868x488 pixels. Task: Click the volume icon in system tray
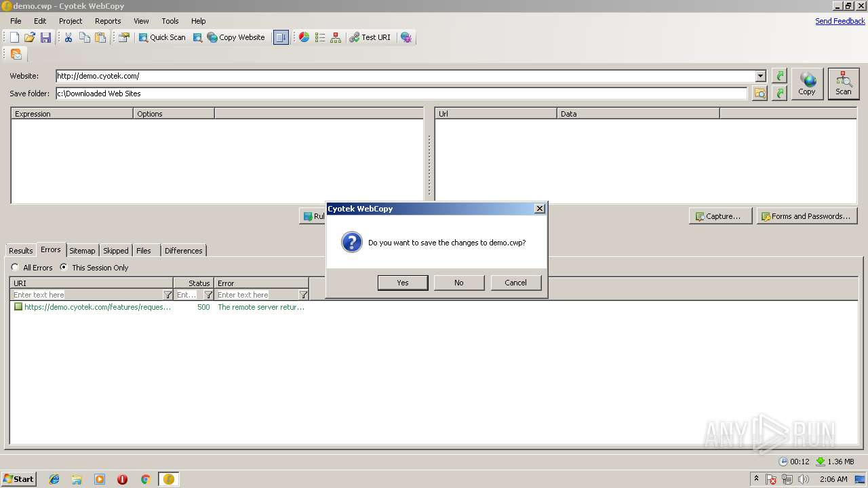coord(804,479)
